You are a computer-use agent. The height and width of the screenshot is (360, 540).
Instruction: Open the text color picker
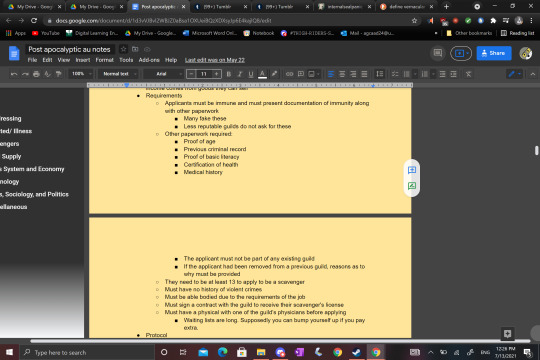(262, 74)
